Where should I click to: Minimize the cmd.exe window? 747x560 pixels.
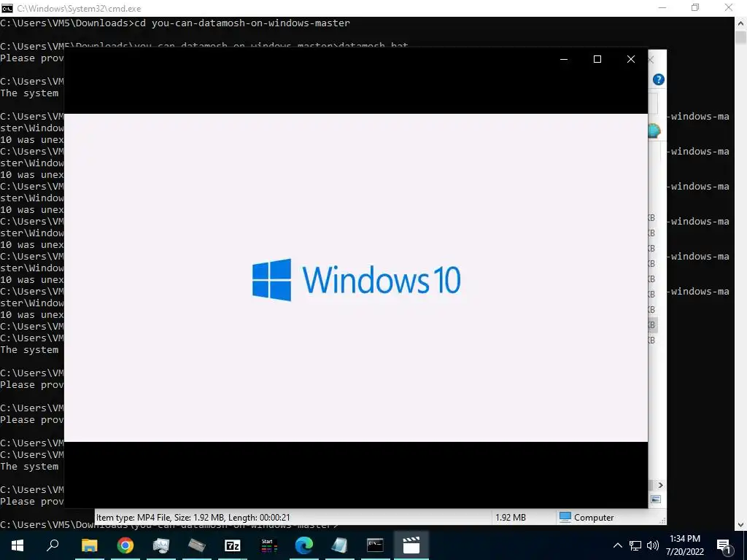point(662,7)
